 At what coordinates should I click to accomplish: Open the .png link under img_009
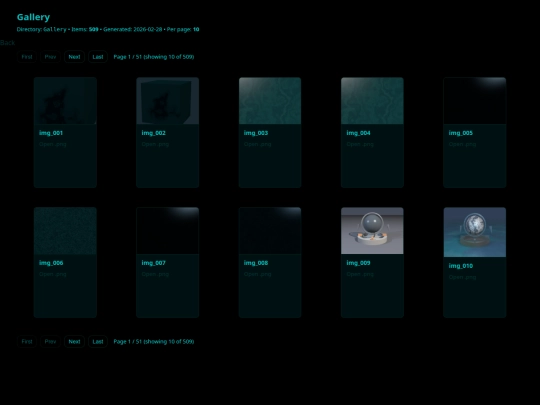tap(360, 274)
